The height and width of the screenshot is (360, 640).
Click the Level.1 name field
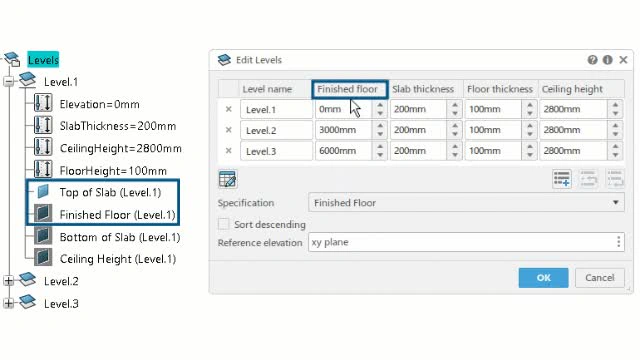(276, 109)
